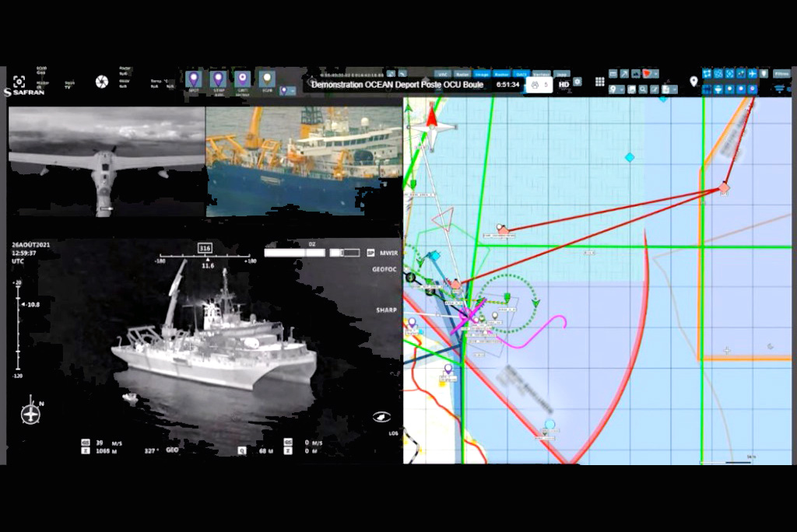Select the MWIR sensor mode tab

[388, 253]
